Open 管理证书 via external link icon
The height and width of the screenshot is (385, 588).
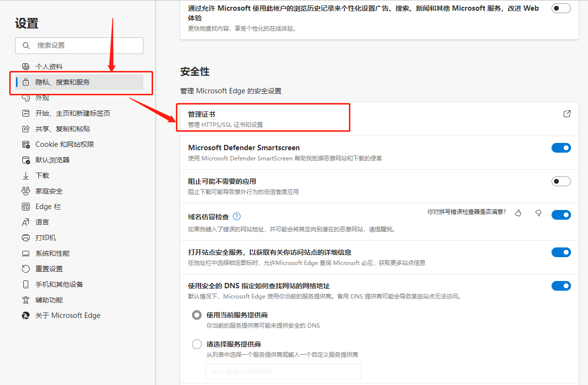tap(567, 114)
